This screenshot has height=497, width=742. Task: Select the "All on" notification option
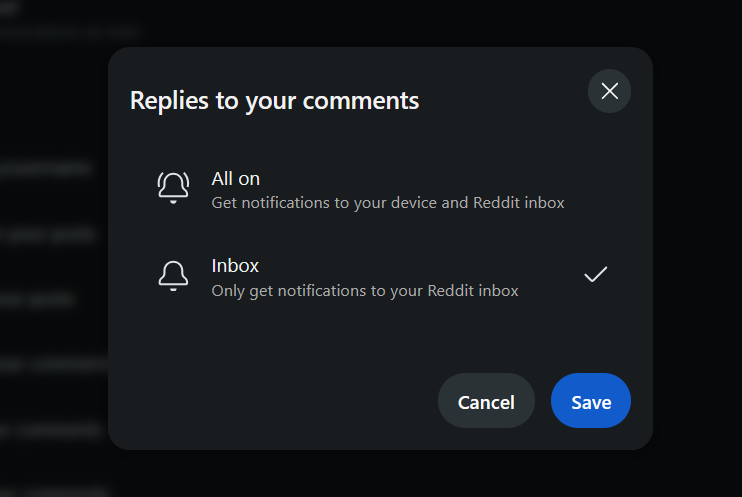click(x=380, y=190)
